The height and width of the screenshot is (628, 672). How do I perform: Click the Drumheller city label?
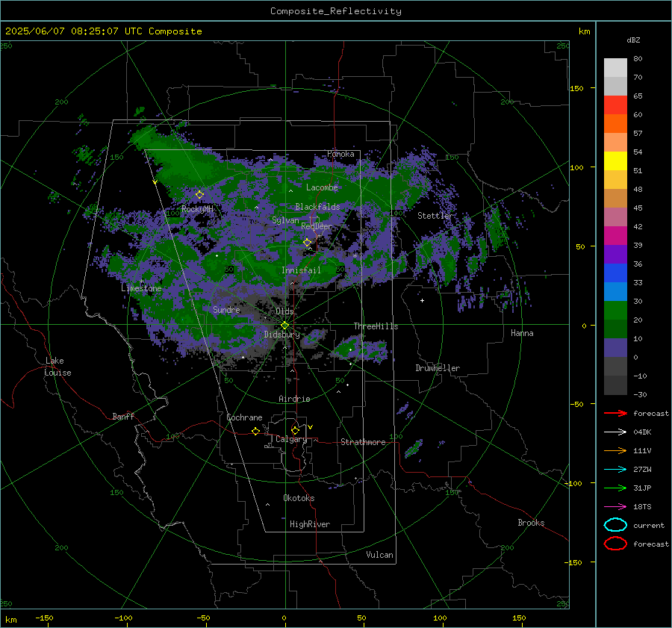[438, 368]
